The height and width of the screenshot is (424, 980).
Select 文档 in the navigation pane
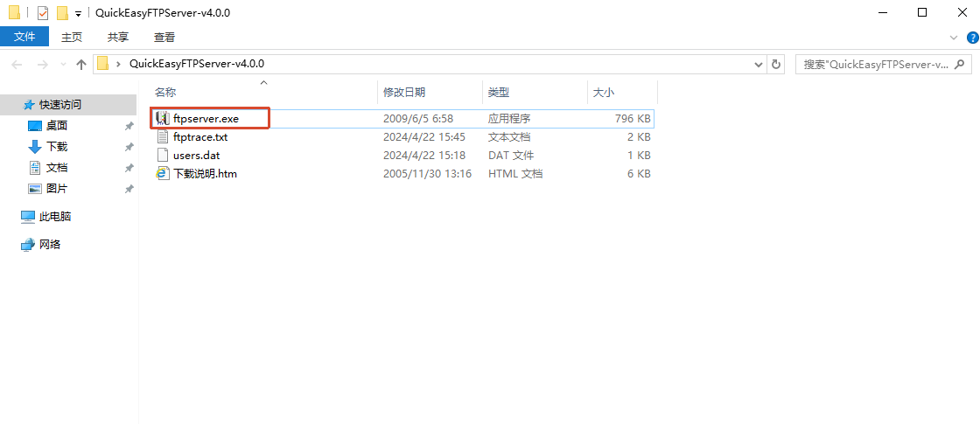tap(57, 168)
